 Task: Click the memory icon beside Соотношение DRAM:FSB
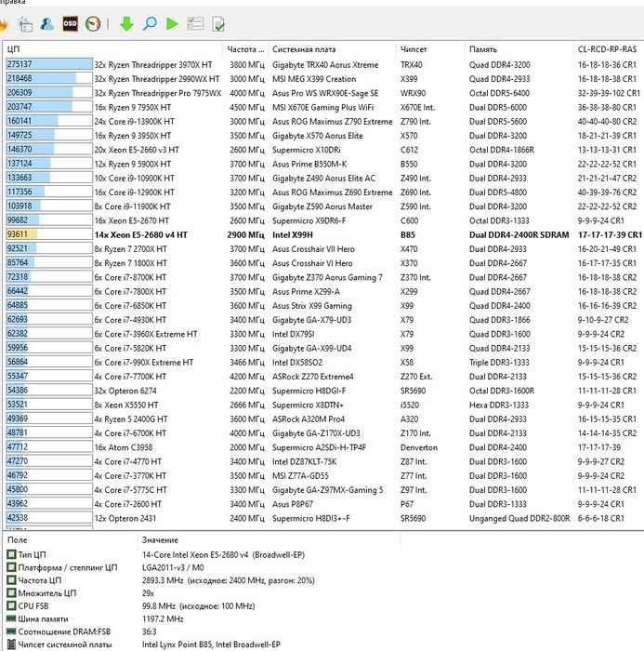pyautogui.click(x=11, y=631)
